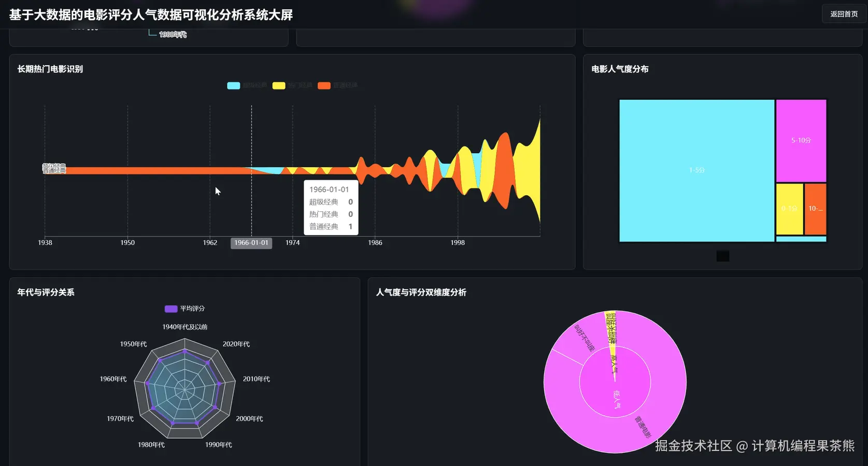
Task: Select the large cyan 1-5分 treemap block
Action: pos(696,170)
